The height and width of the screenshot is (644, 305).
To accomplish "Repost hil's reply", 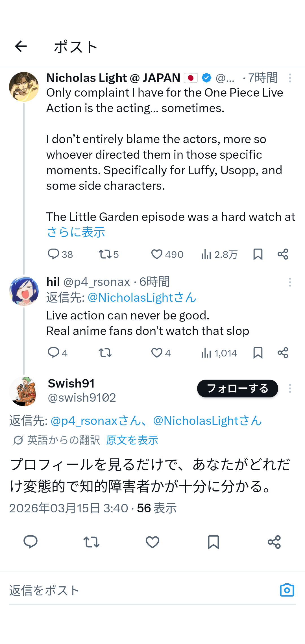I will tap(105, 353).
